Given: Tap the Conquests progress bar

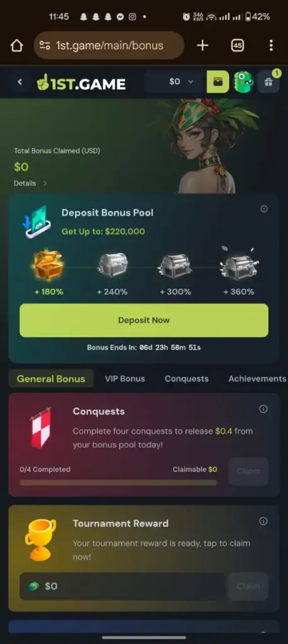Looking at the screenshot, I should click(x=118, y=482).
